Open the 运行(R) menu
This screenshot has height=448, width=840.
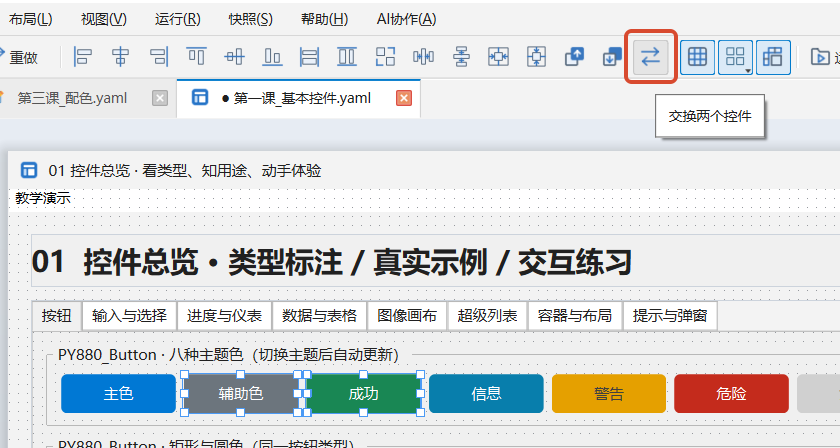[178, 19]
